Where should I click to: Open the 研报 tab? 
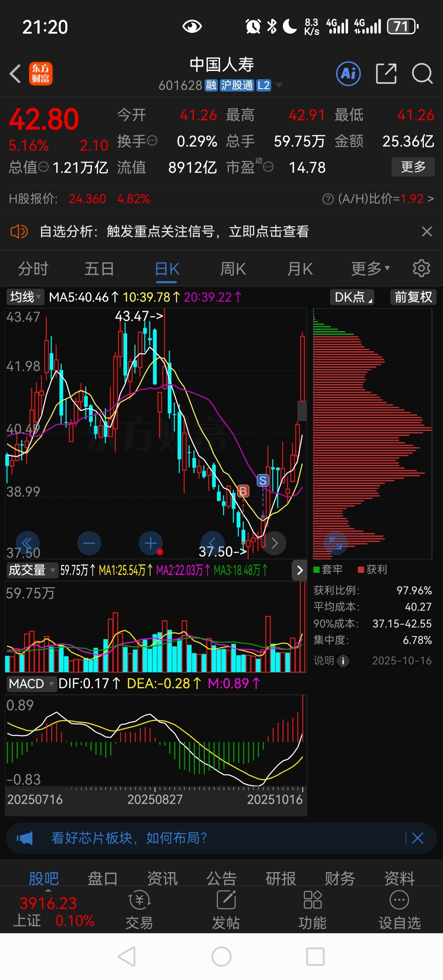(281, 879)
